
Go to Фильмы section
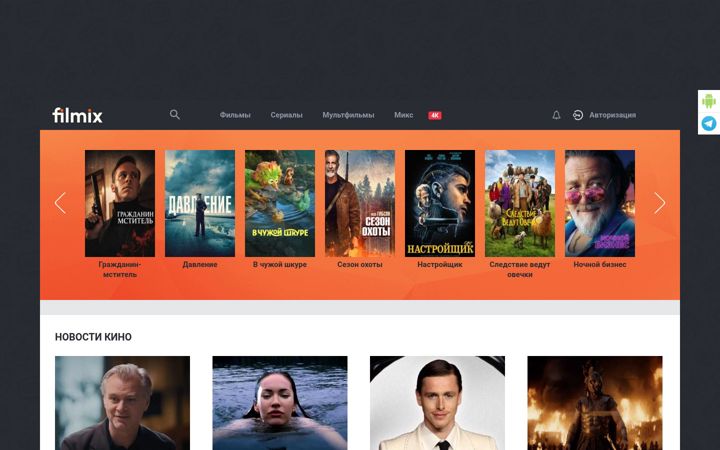click(235, 115)
